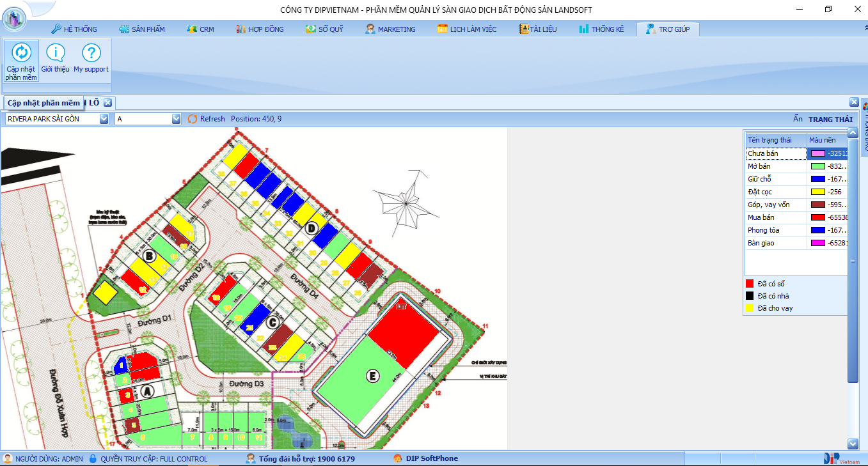Select the TRỢ GIÚP ribbon tab

pos(668,29)
